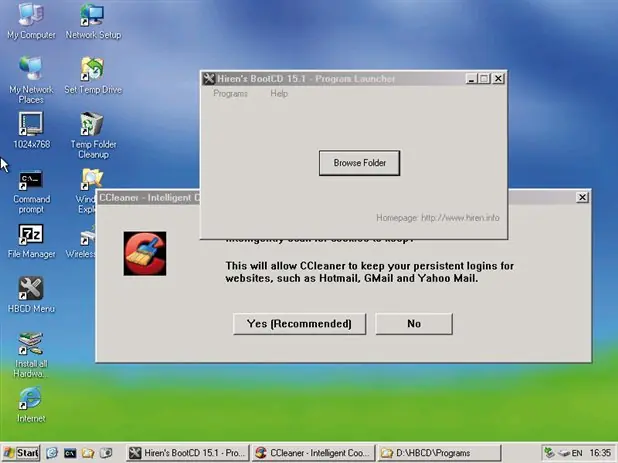Click the camera-like quick launch icon in the taskbar
The image size is (618, 463).
(x=106, y=453)
